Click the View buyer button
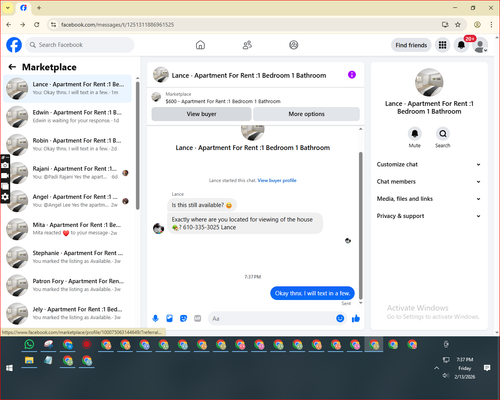Screen dimensions: 500x400 pos(201,114)
